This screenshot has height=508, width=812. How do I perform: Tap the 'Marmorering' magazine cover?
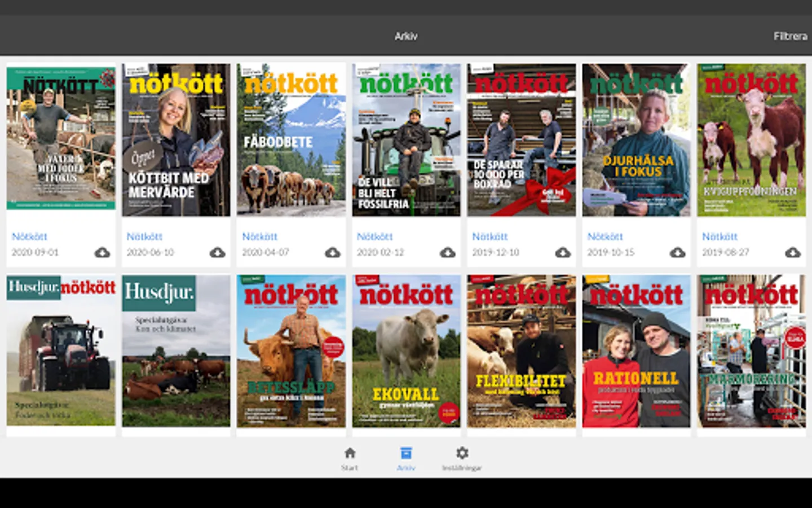click(752, 351)
